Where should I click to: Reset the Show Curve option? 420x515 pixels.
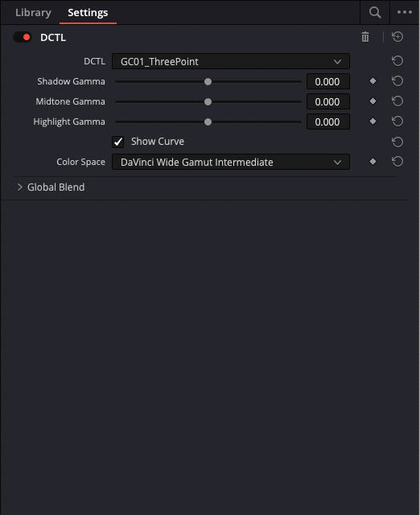point(397,142)
